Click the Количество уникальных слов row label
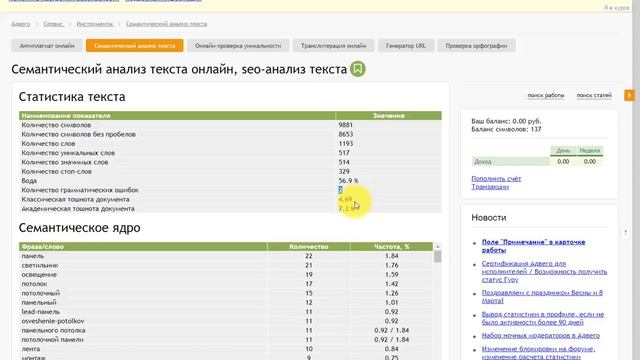Image resolution: width=640 pixels, height=360 pixels. point(68,153)
